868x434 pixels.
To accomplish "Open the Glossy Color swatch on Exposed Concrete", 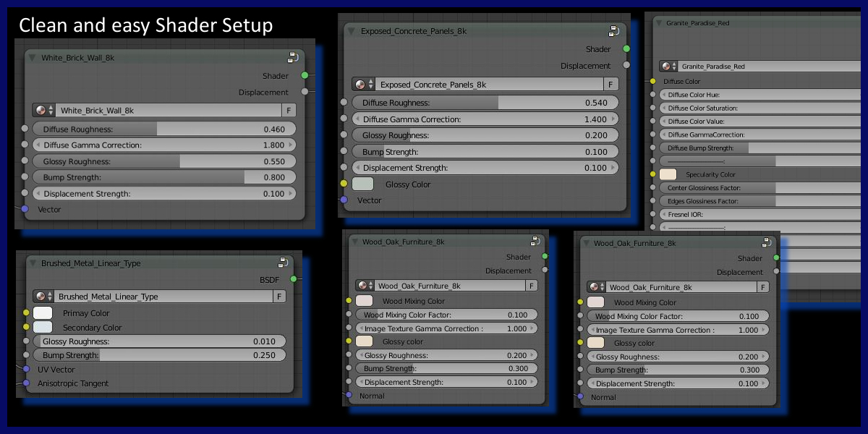I will [362, 184].
